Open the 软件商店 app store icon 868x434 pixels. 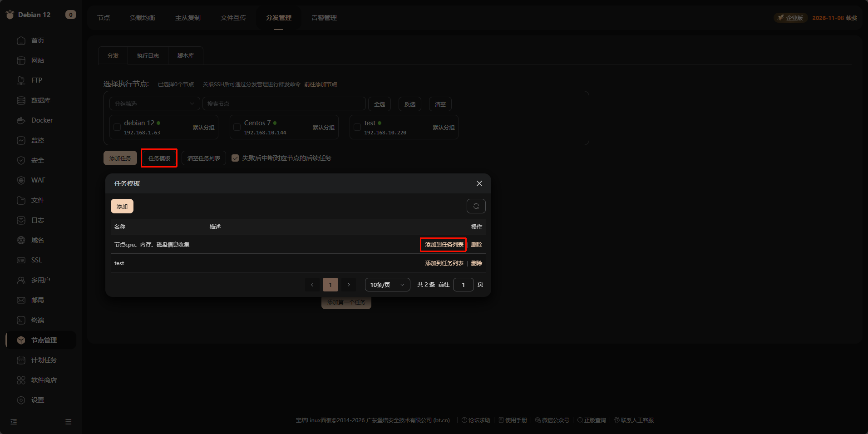click(x=21, y=380)
